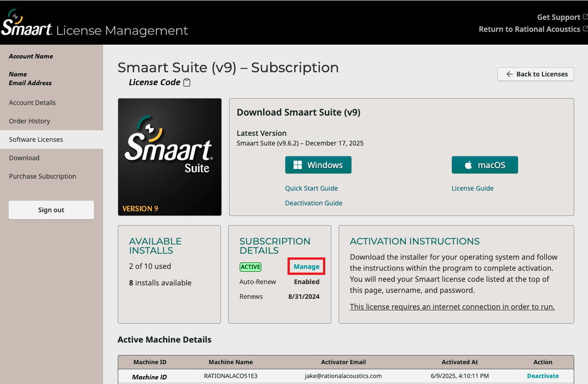The height and width of the screenshot is (384, 588).
Task: Click the Apple logo on macOS button
Action: (x=468, y=165)
